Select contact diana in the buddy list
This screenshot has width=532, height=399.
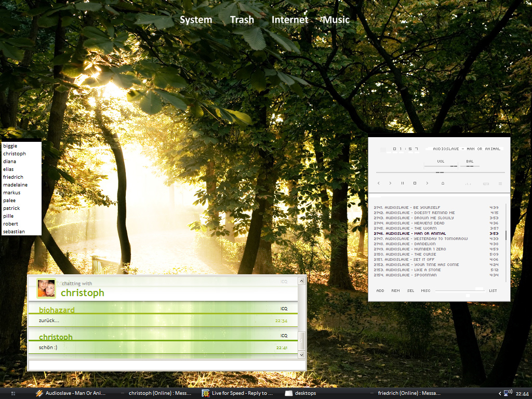pos(21,162)
